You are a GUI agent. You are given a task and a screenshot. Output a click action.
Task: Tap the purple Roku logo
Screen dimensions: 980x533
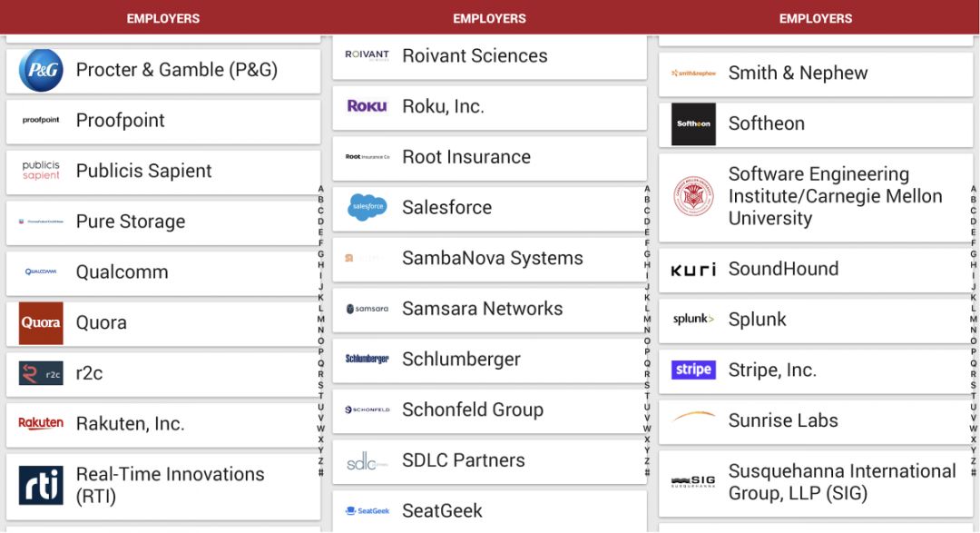pos(367,106)
